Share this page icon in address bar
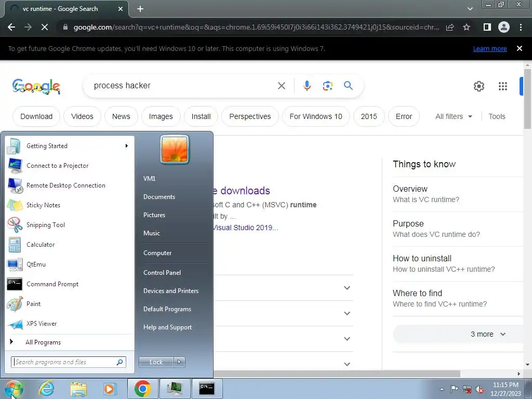 tap(450, 27)
